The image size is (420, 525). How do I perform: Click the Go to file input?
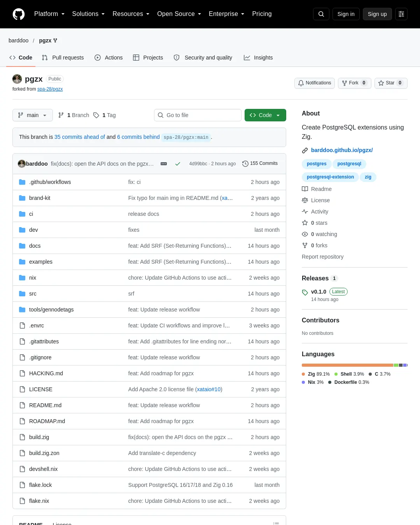198,115
